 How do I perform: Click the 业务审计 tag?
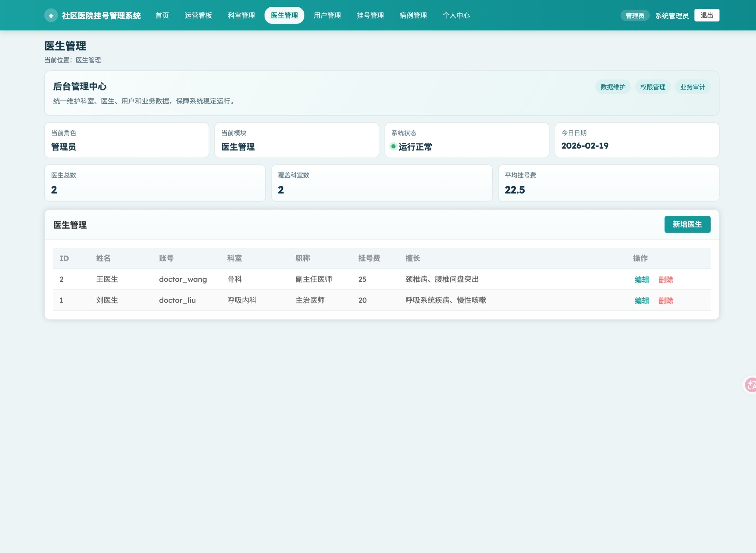pyautogui.click(x=692, y=87)
